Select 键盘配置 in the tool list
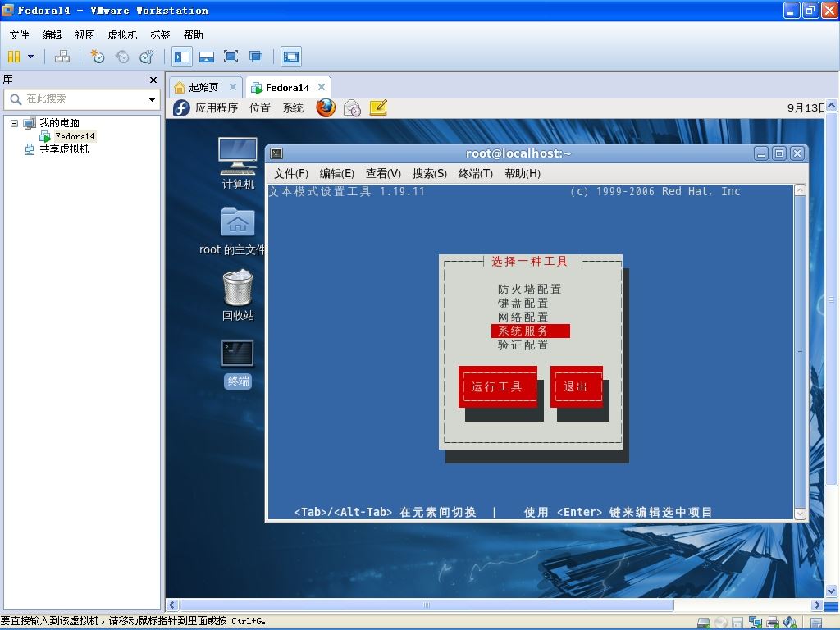The height and width of the screenshot is (630, 840). [x=523, y=304]
